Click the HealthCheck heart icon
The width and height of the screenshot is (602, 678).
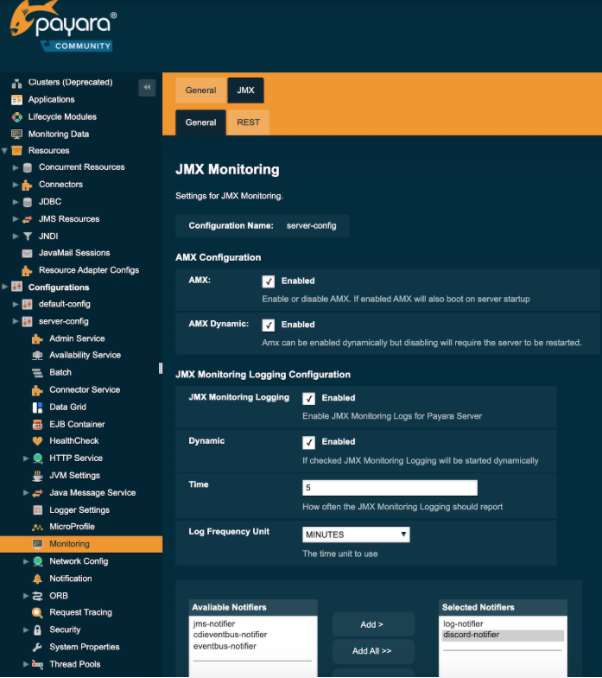click(38, 441)
